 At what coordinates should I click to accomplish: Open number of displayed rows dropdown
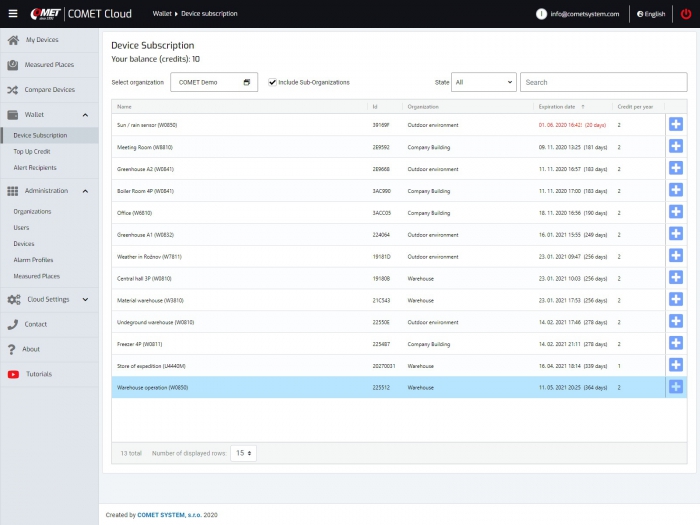pos(243,453)
